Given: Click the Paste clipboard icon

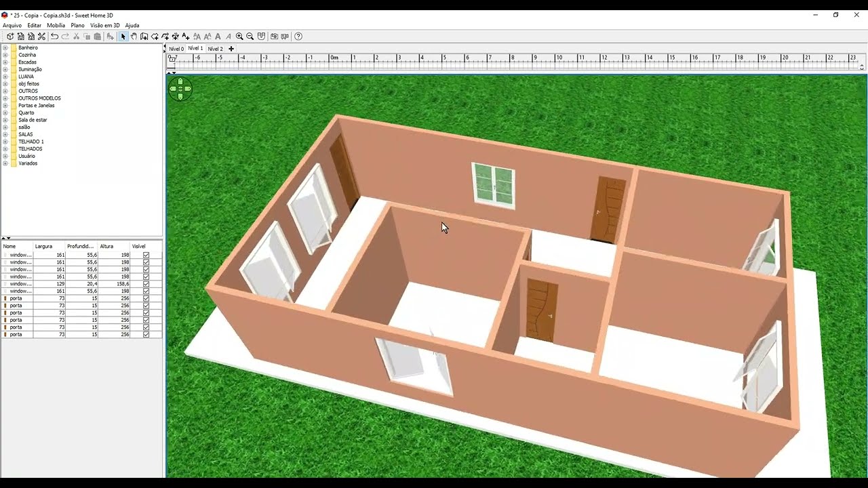Looking at the screenshot, I should pos(98,37).
